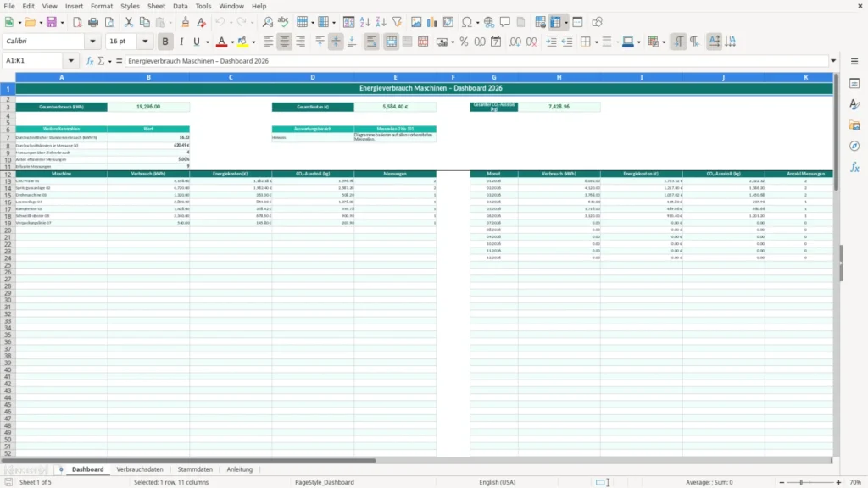Open the Font Name dropdown

point(92,41)
